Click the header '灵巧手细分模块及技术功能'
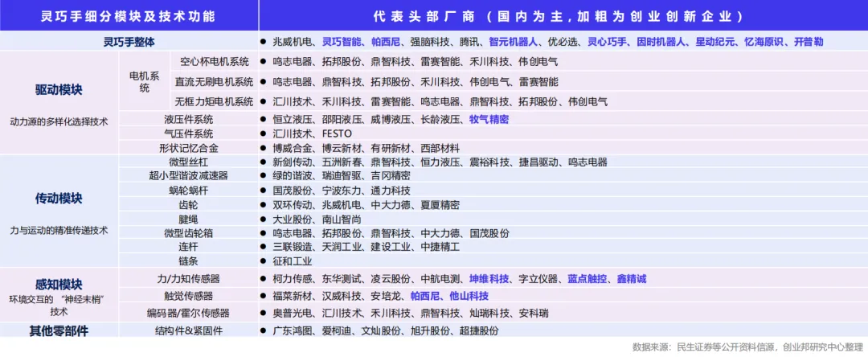 [x=129, y=16]
